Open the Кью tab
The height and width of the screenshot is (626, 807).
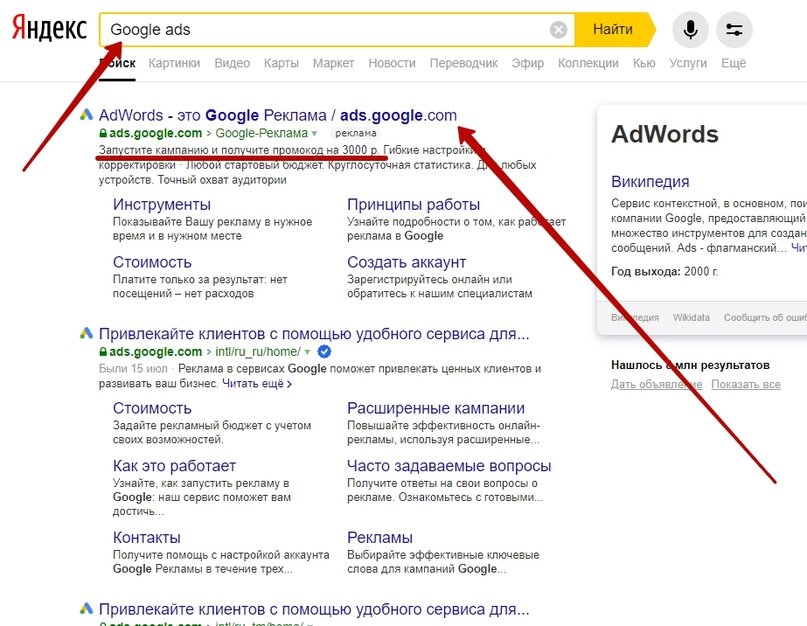pos(644,63)
